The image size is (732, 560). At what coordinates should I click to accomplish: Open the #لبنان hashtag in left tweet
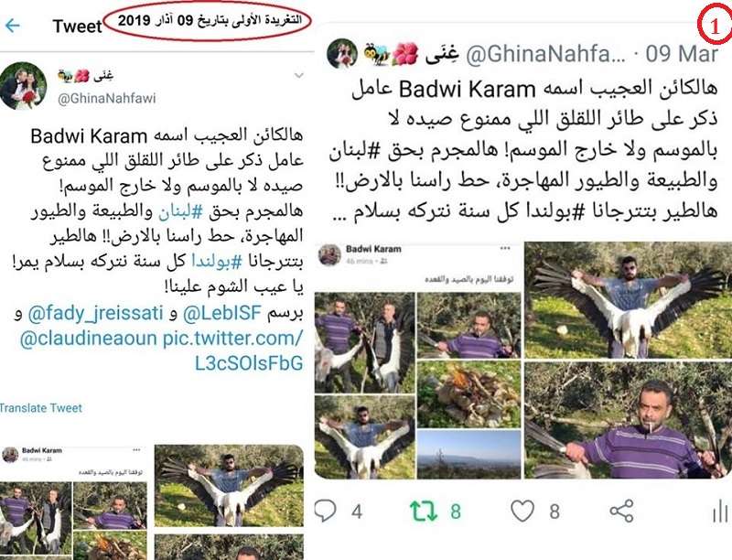[x=180, y=212]
